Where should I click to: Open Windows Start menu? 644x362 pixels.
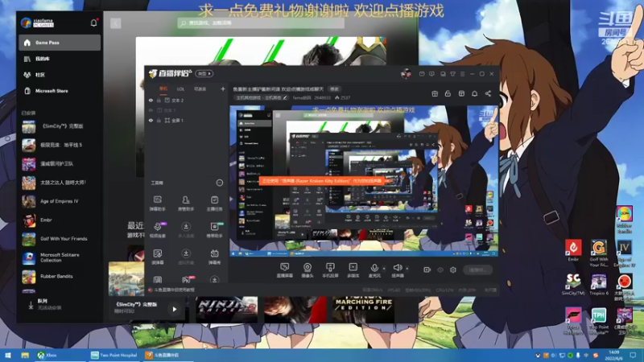tap(8, 355)
